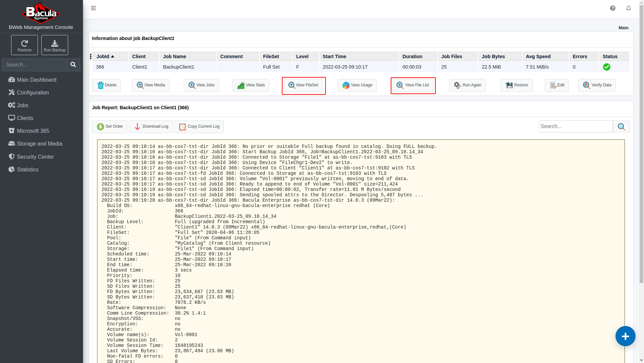Sort by the Job Name column header
This screenshot has width=644, height=363.
pyautogui.click(x=188, y=56)
